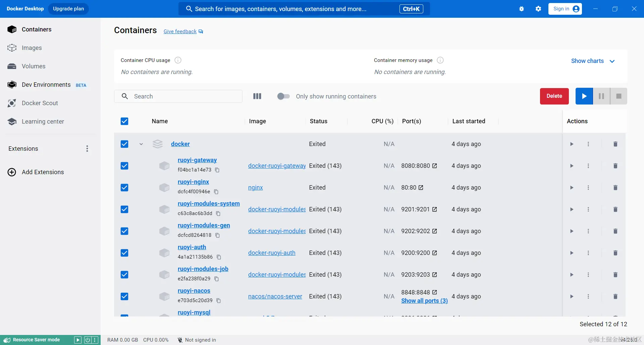Stop all selected containers
Viewport: 644px width, 345px height.
tap(619, 96)
